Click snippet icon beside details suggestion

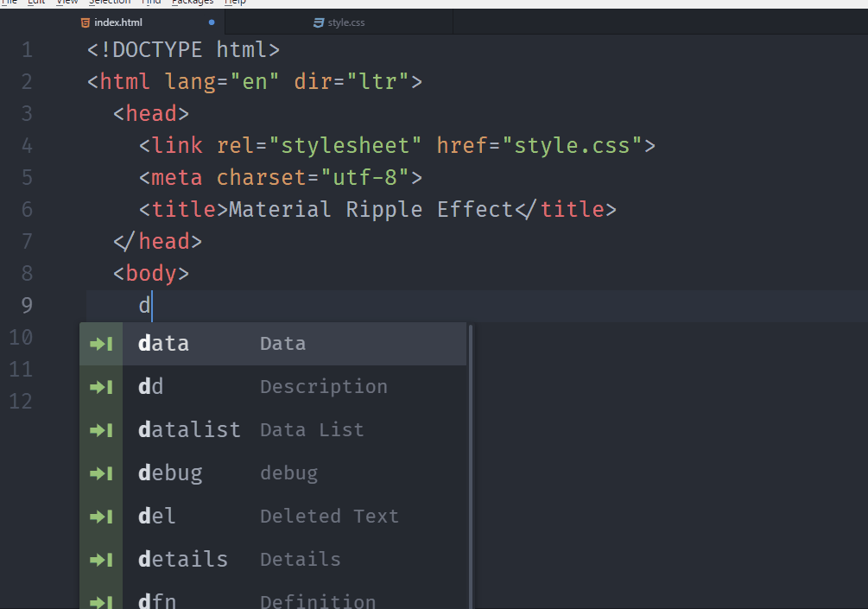pos(101,559)
